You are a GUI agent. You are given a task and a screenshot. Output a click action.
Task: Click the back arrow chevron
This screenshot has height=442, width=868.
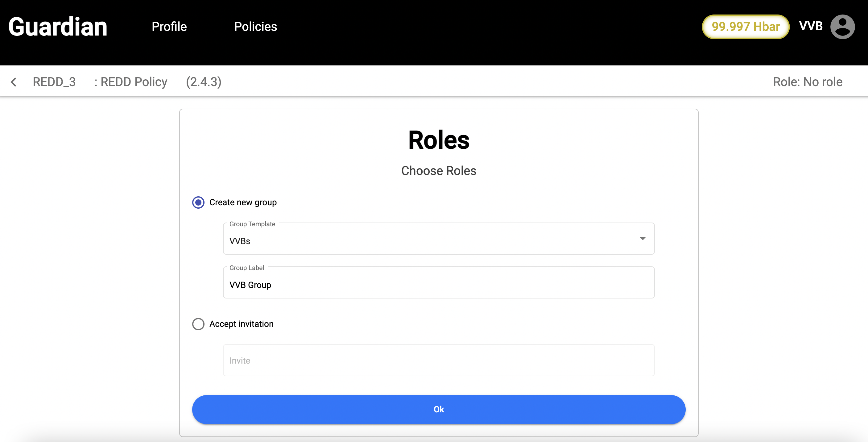[x=14, y=82]
